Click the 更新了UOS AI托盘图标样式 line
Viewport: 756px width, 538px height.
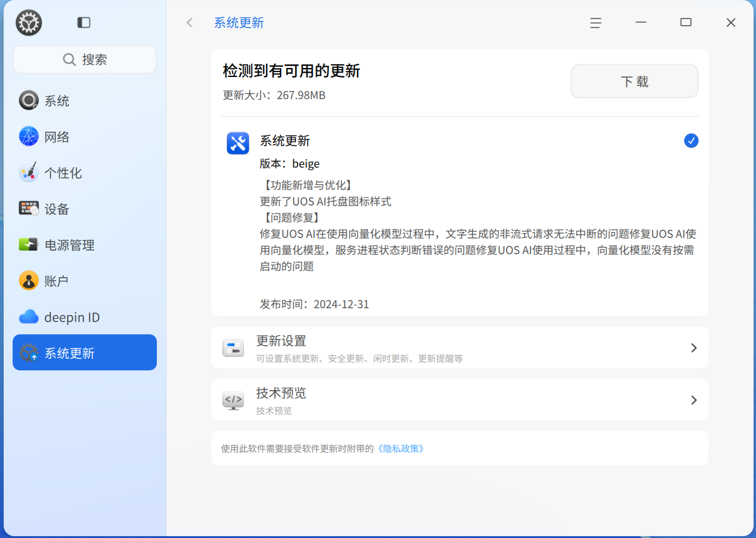(x=326, y=201)
